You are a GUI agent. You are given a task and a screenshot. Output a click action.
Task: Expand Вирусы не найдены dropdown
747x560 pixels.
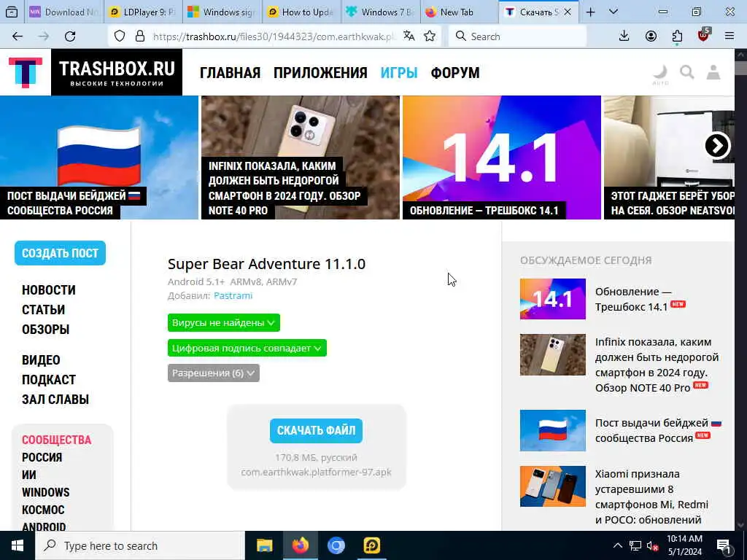[223, 323]
